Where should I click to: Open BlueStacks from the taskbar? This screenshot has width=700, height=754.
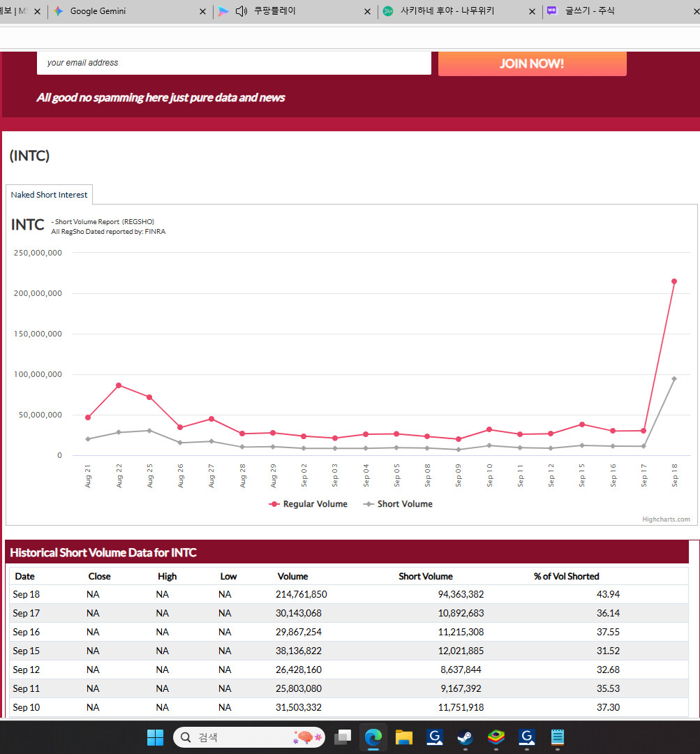[496, 737]
